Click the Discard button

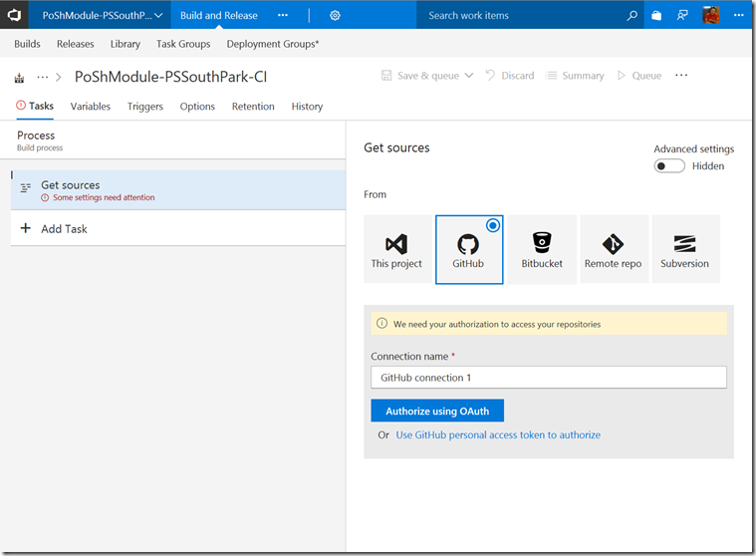pyautogui.click(x=510, y=76)
